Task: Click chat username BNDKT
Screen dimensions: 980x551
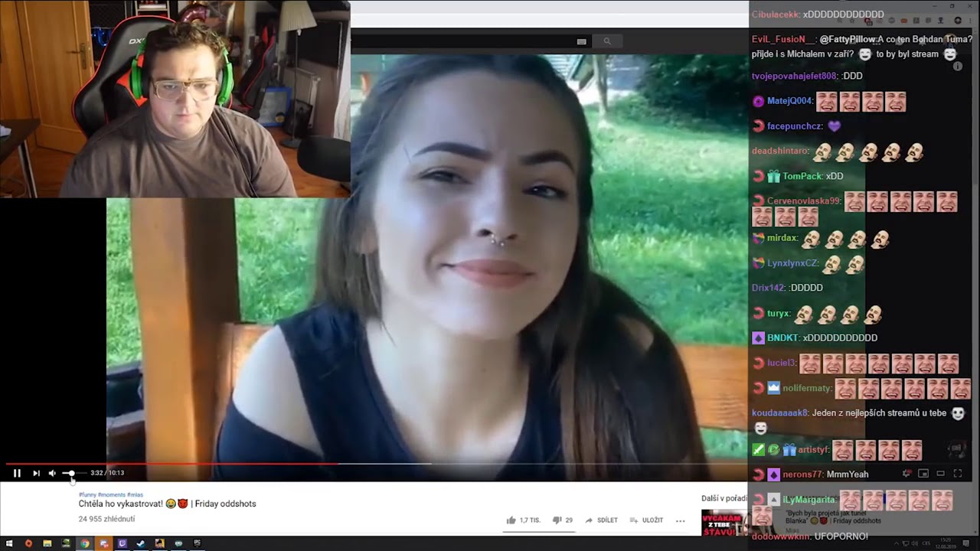Action: pos(782,337)
